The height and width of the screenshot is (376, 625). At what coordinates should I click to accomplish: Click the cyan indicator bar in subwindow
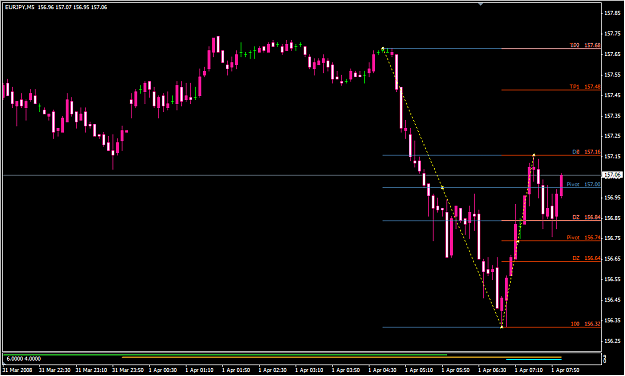coord(534,360)
